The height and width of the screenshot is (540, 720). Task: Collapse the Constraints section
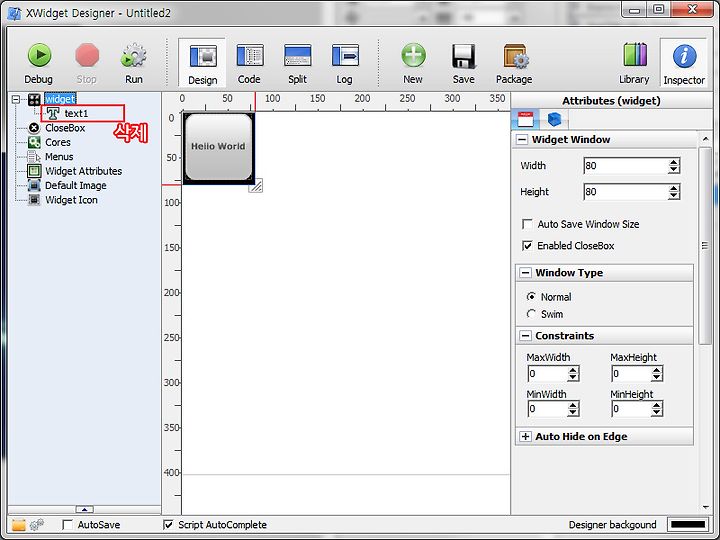click(525, 336)
